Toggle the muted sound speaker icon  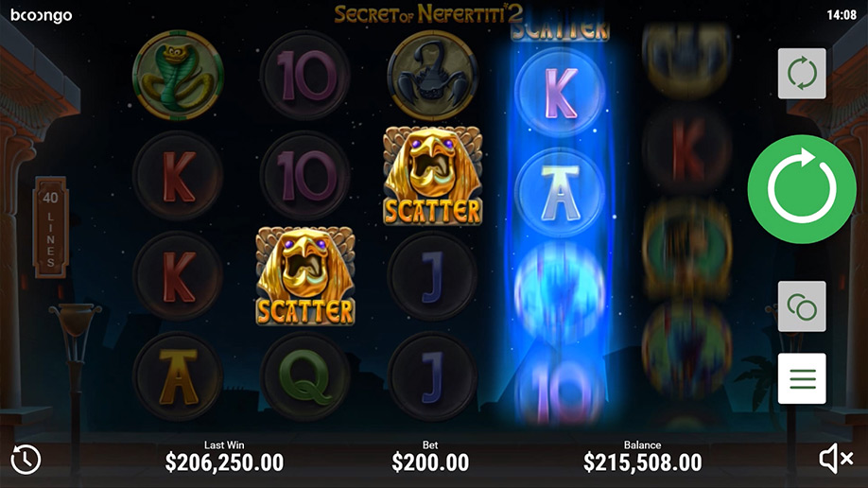(x=836, y=459)
